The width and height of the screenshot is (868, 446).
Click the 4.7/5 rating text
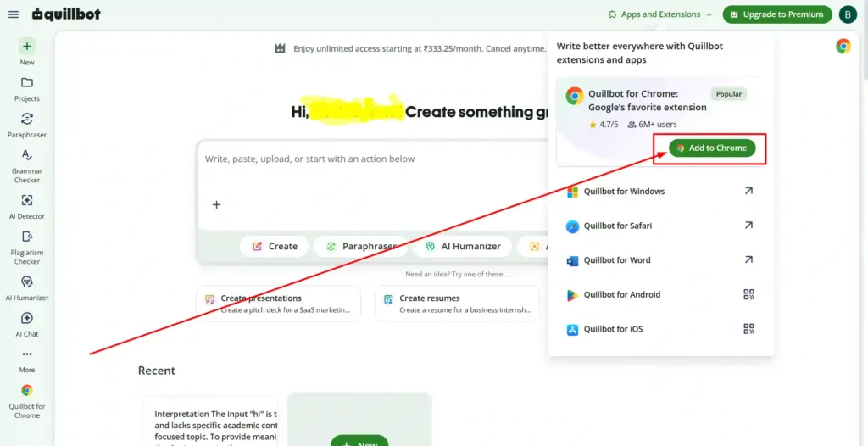click(609, 124)
